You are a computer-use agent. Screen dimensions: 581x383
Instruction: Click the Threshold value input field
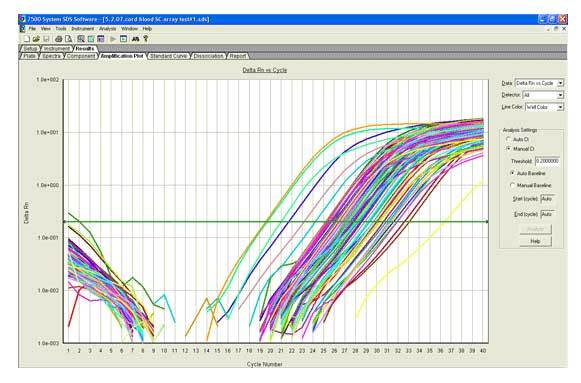[547, 161]
